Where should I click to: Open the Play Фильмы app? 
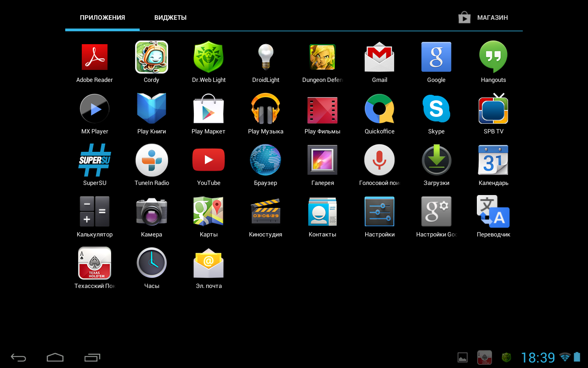tap(322, 110)
